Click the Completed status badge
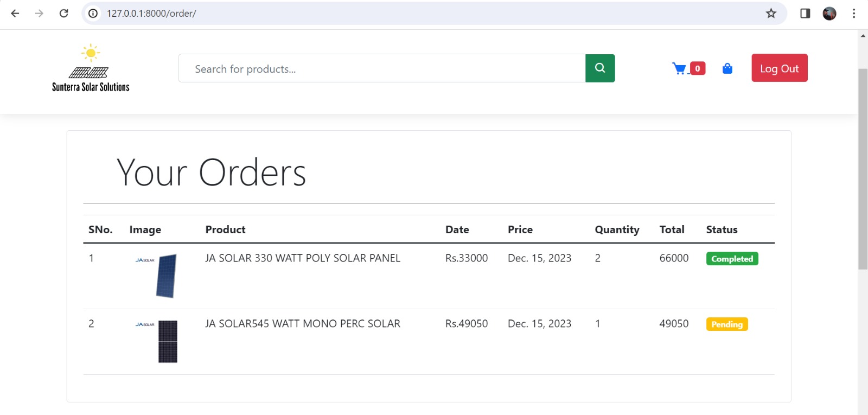 click(732, 259)
